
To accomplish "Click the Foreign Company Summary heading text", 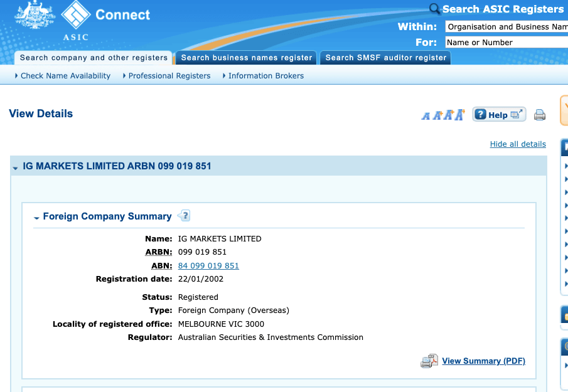I will [107, 216].
